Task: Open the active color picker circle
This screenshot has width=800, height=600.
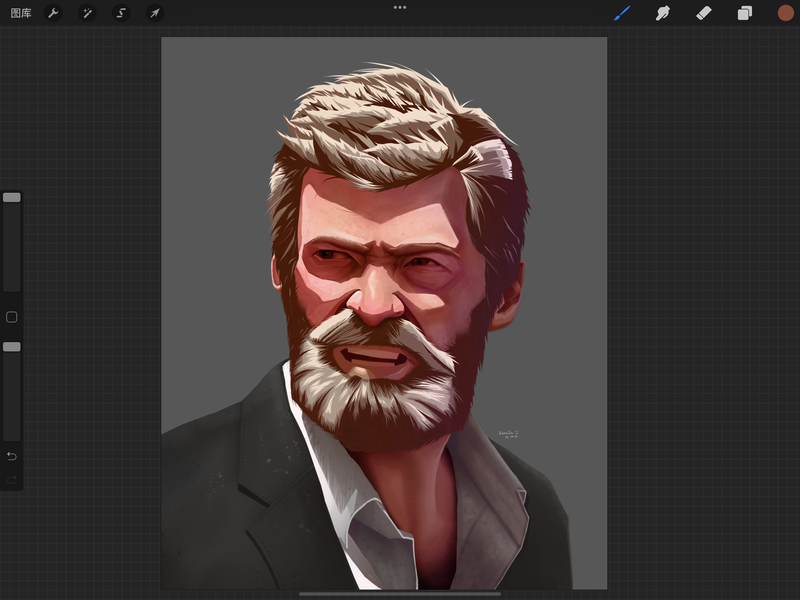Action: point(785,13)
